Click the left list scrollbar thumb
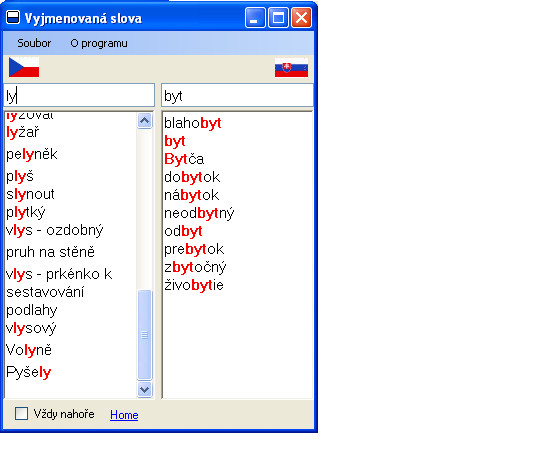556x449 pixels. (144, 335)
